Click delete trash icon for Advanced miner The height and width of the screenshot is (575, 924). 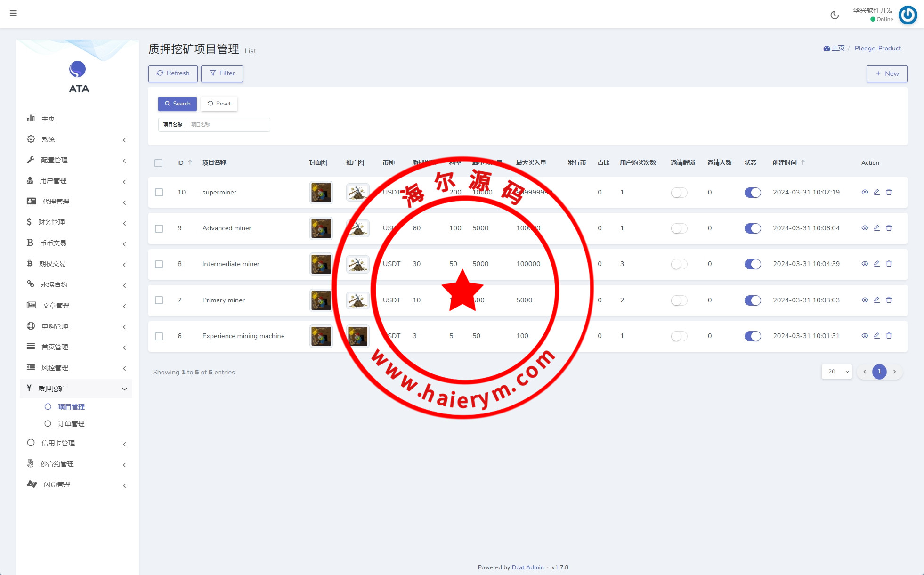pyautogui.click(x=889, y=228)
